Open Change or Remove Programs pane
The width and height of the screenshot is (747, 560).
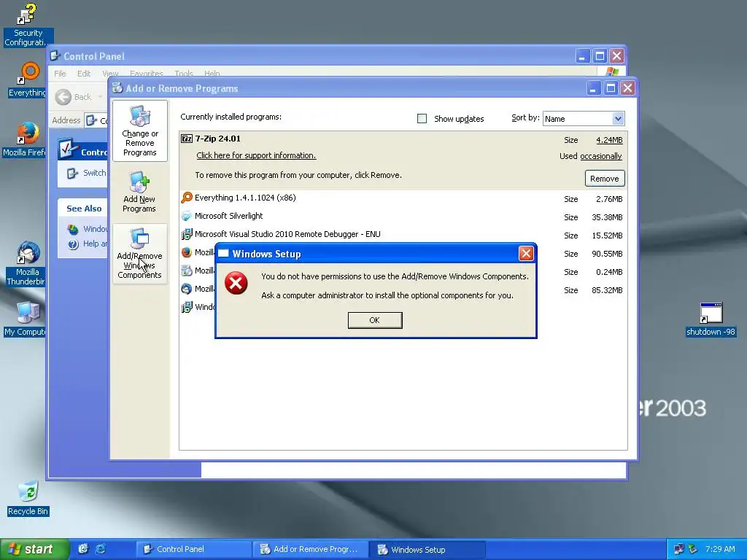point(139,131)
